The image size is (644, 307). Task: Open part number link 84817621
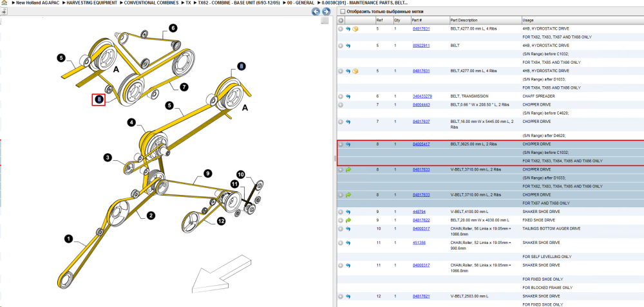pos(421,296)
